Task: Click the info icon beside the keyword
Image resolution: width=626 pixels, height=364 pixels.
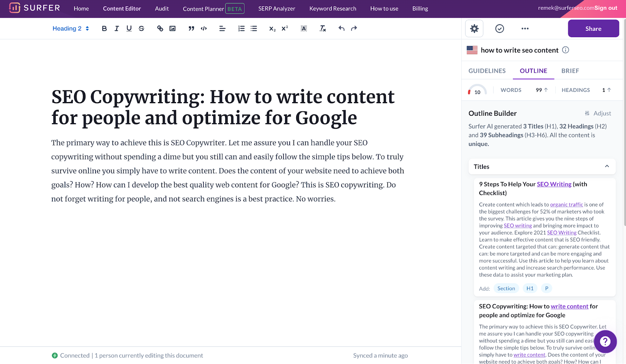Action: (565, 50)
